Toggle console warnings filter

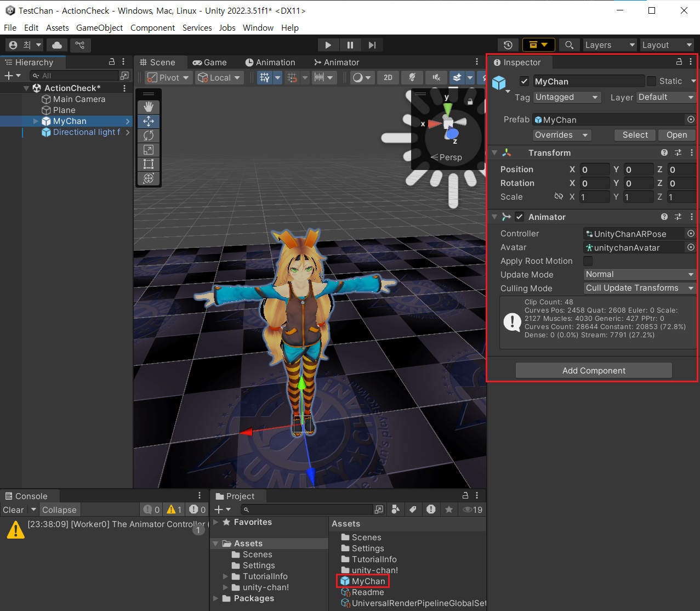(x=174, y=510)
